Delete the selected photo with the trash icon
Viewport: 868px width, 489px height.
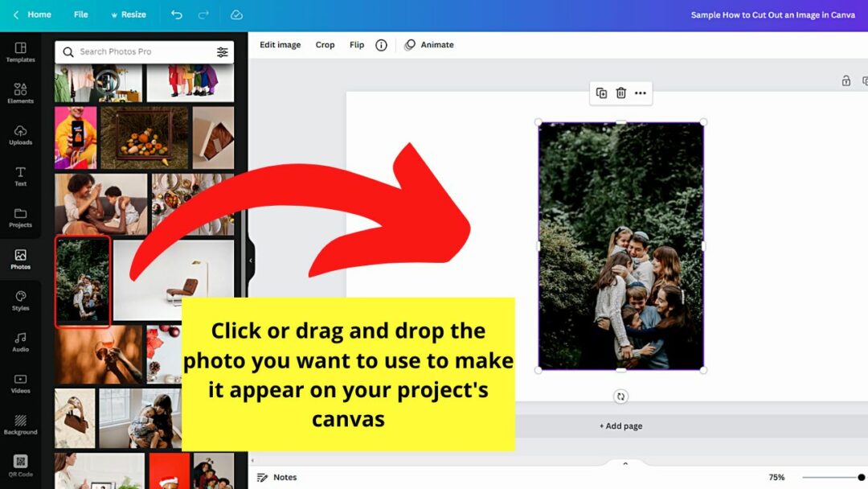coord(620,92)
